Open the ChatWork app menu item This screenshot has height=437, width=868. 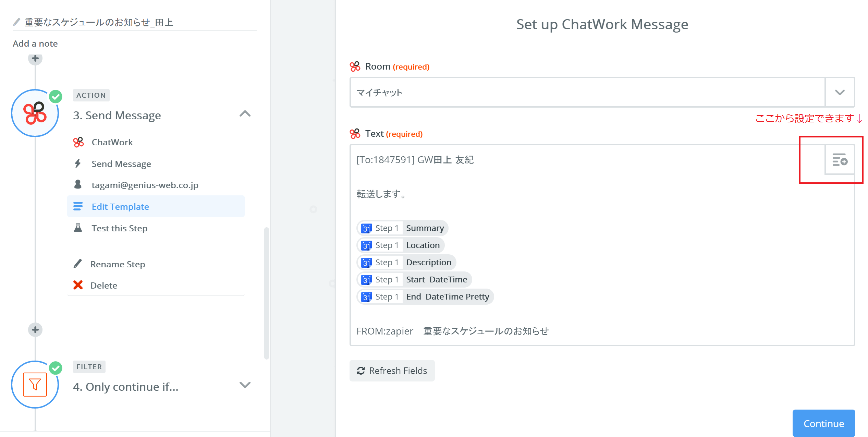156,142
